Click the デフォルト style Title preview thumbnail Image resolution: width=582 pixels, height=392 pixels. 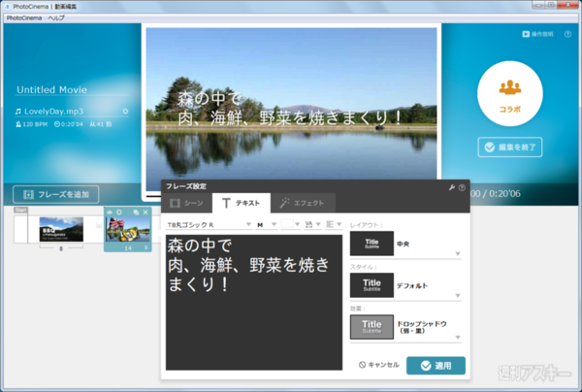pos(372,285)
